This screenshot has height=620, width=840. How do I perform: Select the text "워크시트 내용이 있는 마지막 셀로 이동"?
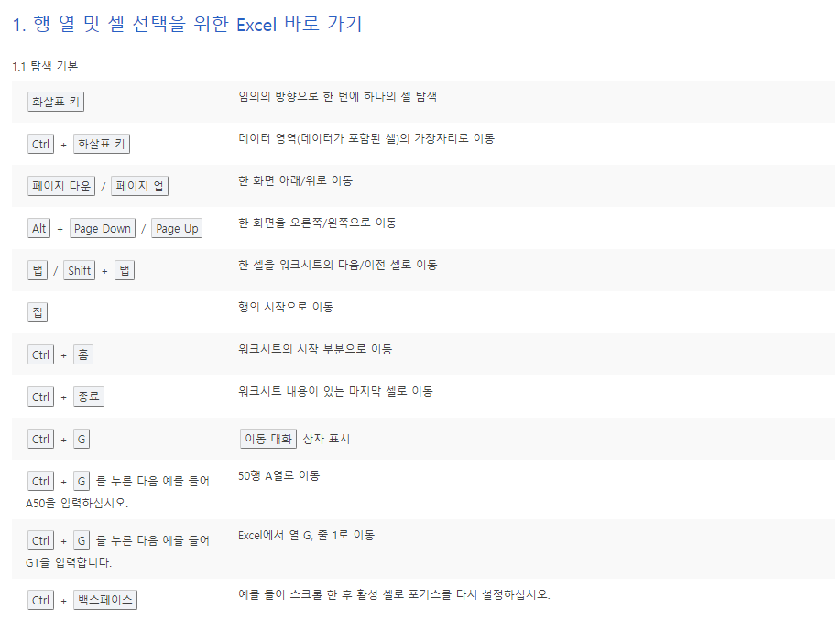(335, 391)
